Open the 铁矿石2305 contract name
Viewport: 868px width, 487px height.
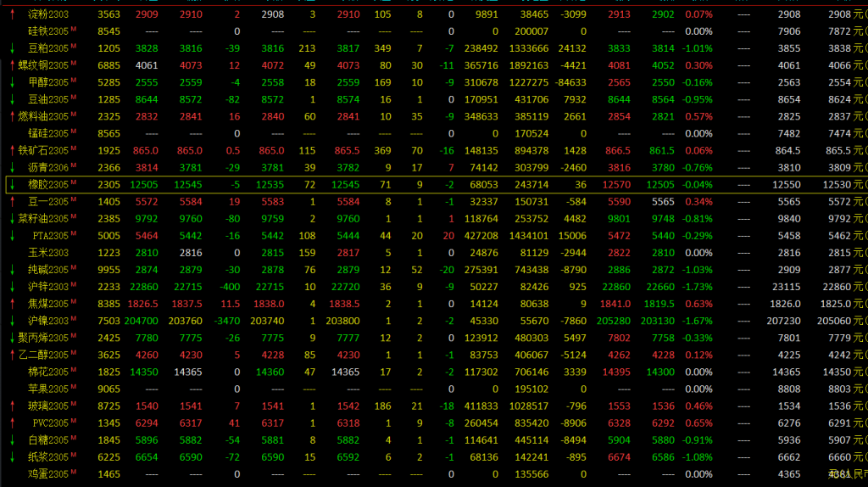tap(47, 150)
